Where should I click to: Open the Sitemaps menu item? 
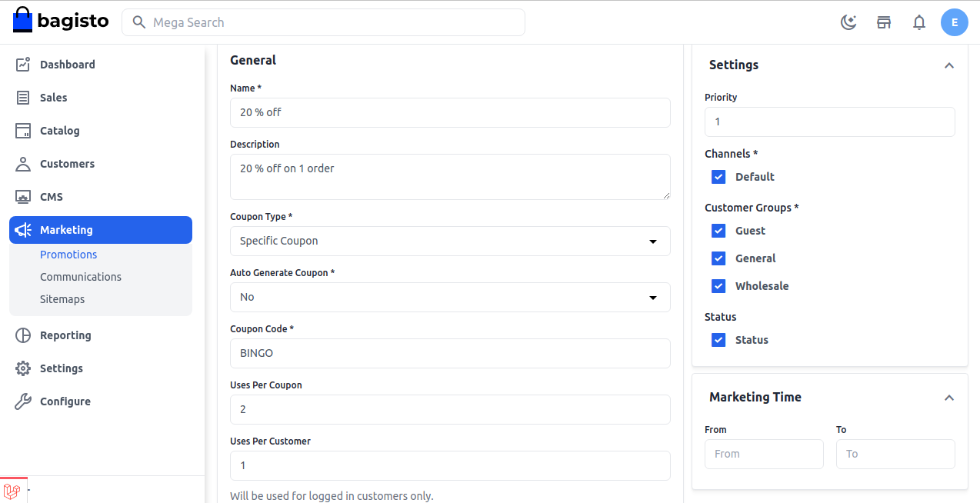(62, 299)
